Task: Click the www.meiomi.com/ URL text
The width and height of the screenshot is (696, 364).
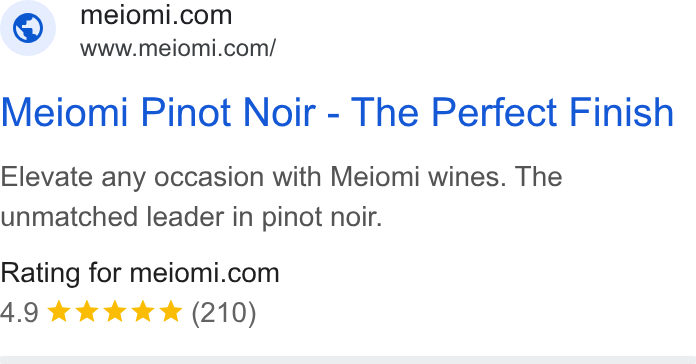Action: pos(178,48)
